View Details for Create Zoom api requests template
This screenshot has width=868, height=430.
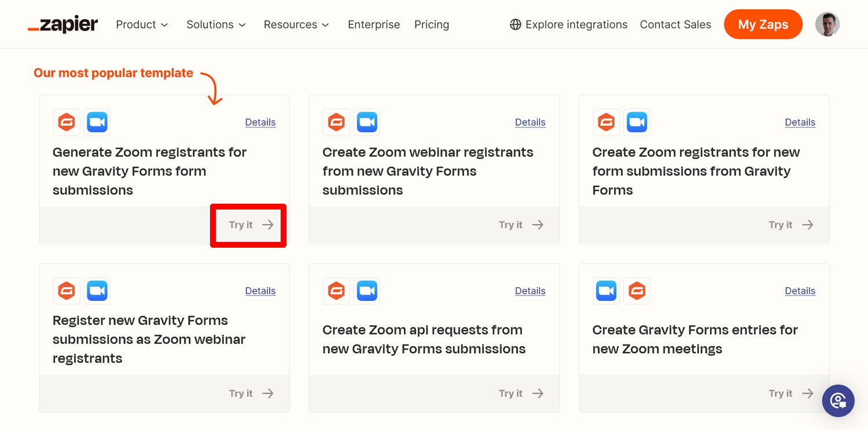click(x=530, y=291)
